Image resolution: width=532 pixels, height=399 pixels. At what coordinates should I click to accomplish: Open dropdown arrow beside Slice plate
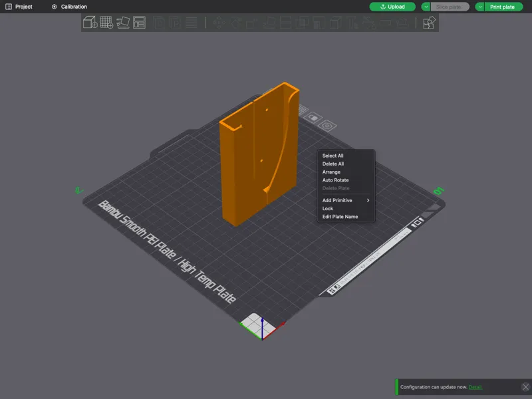click(x=426, y=7)
